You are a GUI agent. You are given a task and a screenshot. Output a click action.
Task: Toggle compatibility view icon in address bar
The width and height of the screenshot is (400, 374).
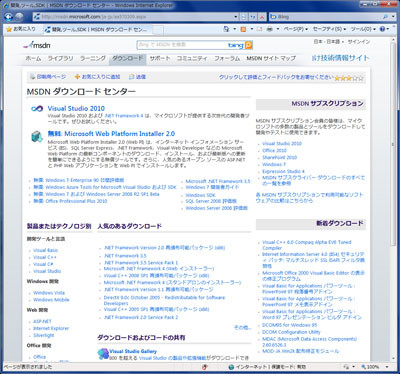[x=244, y=17]
